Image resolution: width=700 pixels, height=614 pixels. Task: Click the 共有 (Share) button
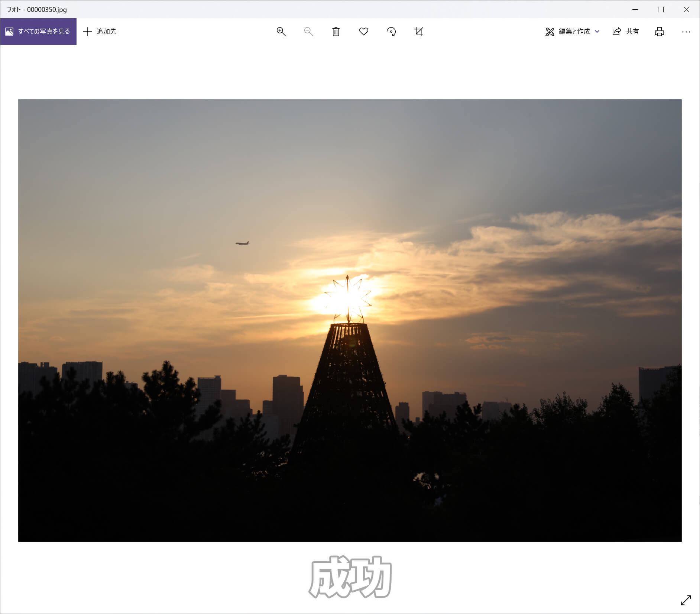626,32
